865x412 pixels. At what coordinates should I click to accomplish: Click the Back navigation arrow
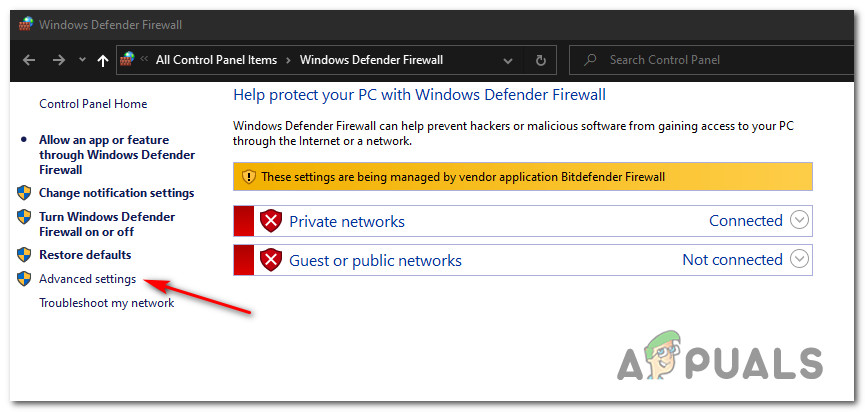tap(30, 60)
